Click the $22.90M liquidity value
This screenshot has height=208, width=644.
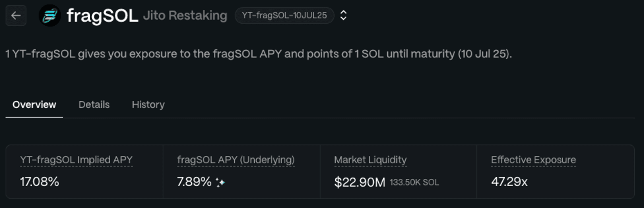(360, 182)
